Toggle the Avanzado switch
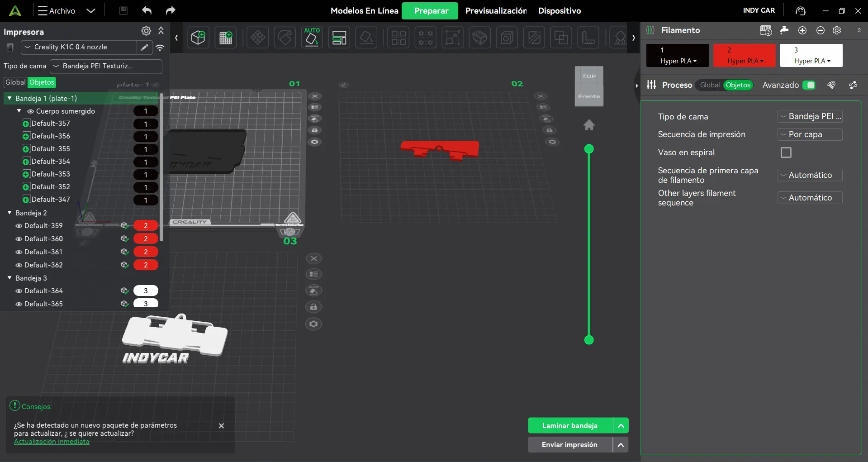Image resolution: width=868 pixels, height=462 pixels. pyautogui.click(x=809, y=85)
